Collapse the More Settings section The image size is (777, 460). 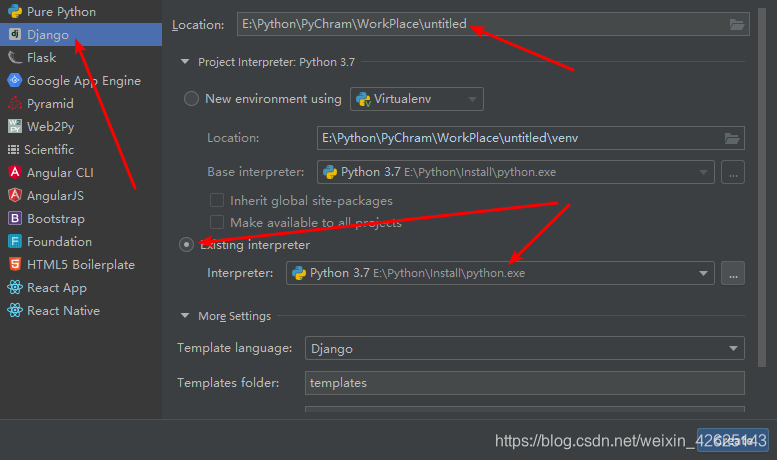(185, 316)
